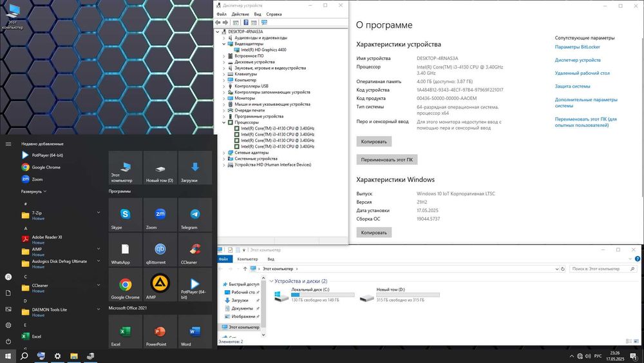Click the help icon in Device Manager toolbar

(x=245, y=23)
